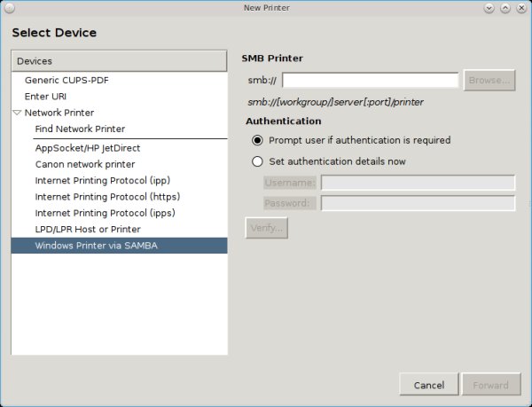Image resolution: width=532 pixels, height=407 pixels.
Task: Click Windows Printer via SAMBA item
Action: point(96,246)
